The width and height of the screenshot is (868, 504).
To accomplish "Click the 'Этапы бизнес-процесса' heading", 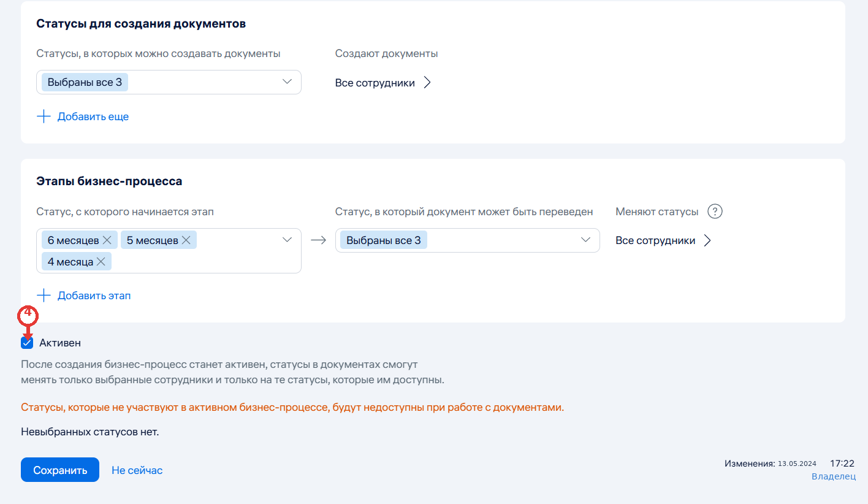I will click(x=109, y=181).
